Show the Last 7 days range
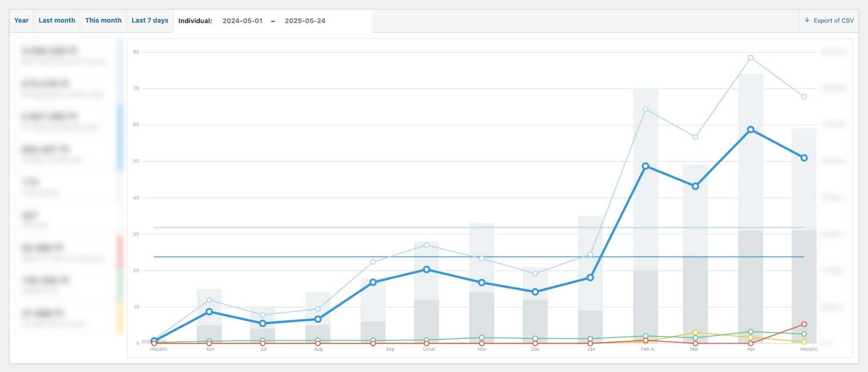The height and width of the screenshot is (372, 868). tap(150, 21)
